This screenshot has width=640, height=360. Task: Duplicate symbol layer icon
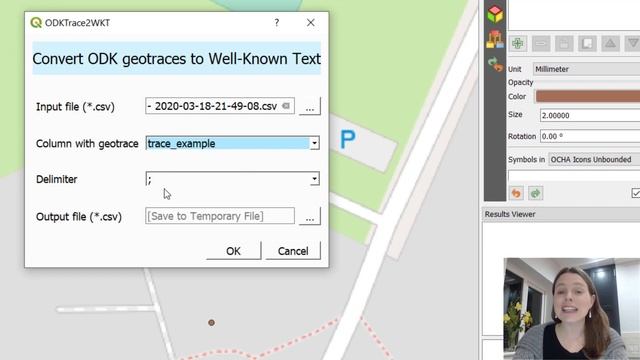coord(587,43)
